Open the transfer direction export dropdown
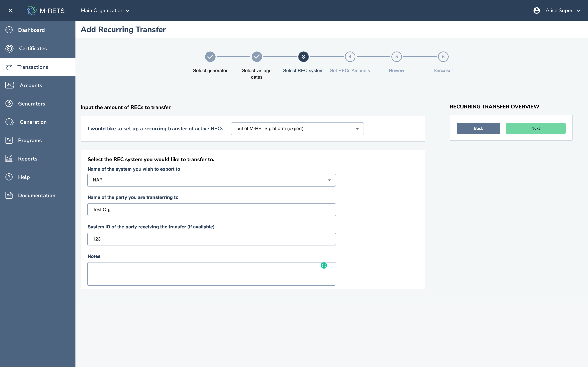Screen dimensions: 588x367 pos(297,129)
